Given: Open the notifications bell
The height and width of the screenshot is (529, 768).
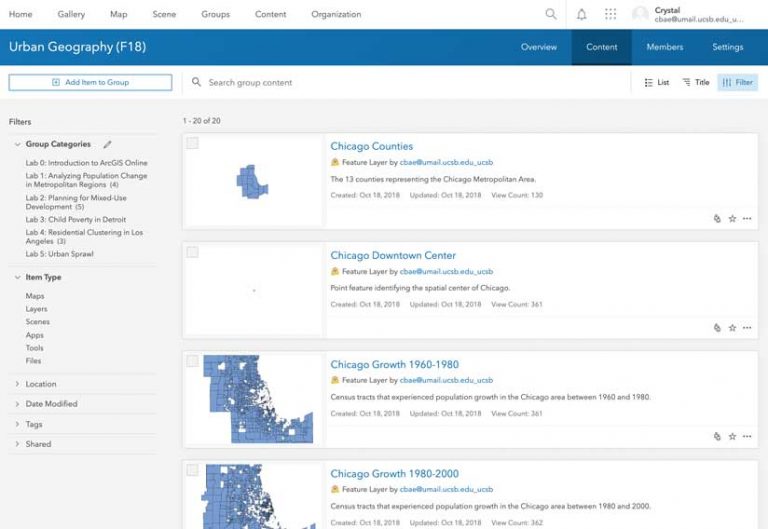Looking at the screenshot, I should click(x=581, y=14).
